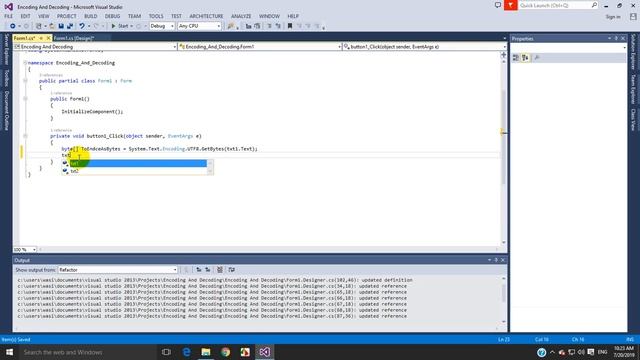Toggle auto hide pin on Output panel
This screenshot has height=360, width=640.
[x=496, y=260]
